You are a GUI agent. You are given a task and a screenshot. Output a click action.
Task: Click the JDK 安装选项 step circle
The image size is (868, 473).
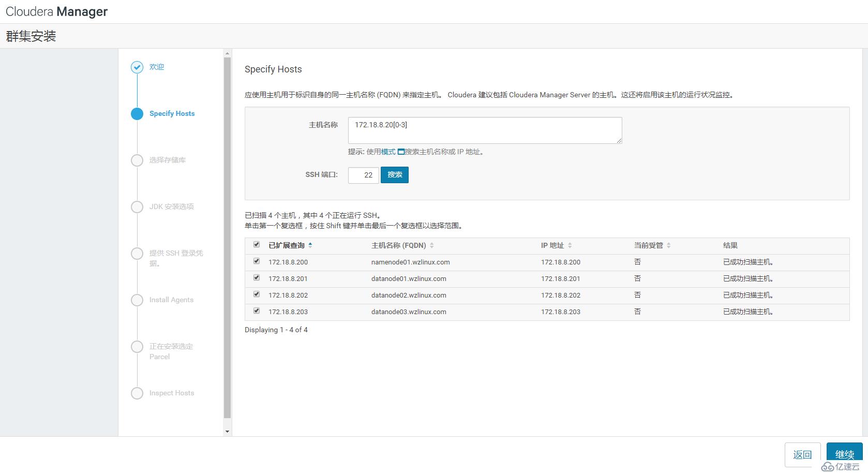tap(137, 207)
